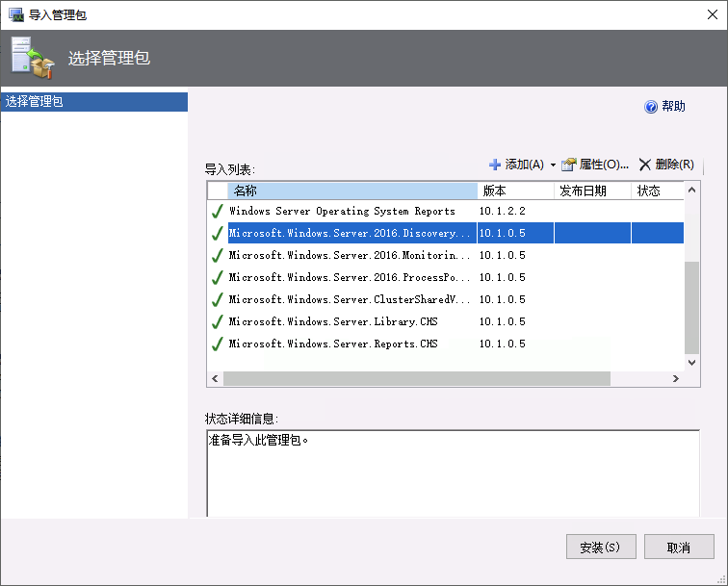Image resolution: width=728 pixels, height=586 pixels.
Task: Click green check icon of ClusterSharedV row
Action: [218, 299]
